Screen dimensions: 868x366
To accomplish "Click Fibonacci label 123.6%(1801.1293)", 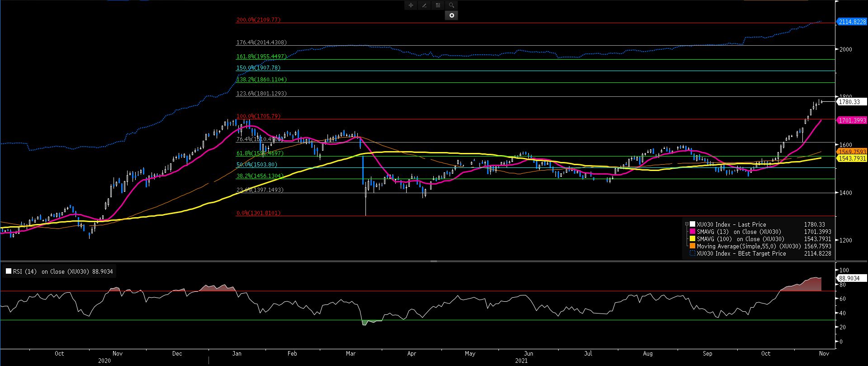I will (x=261, y=94).
